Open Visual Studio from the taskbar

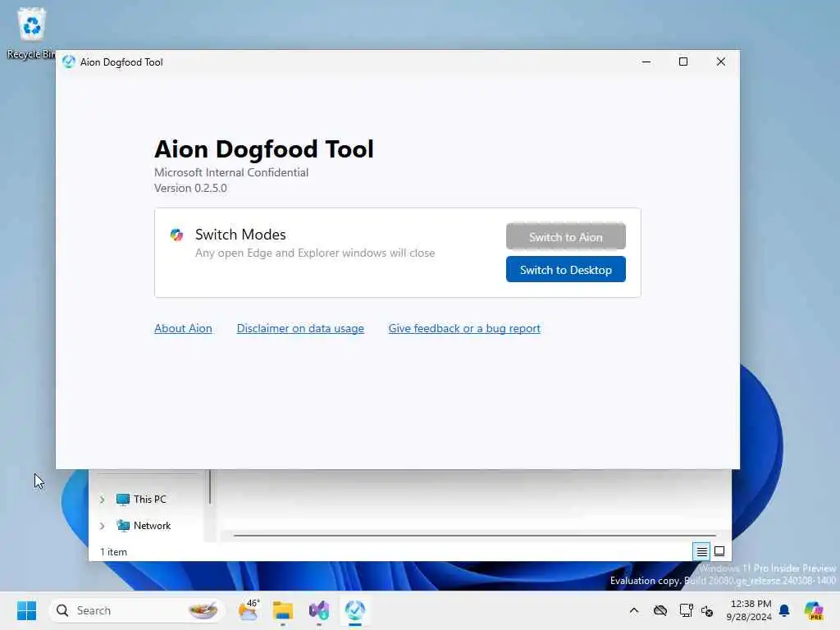pyautogui.click(x=319, y=610)
